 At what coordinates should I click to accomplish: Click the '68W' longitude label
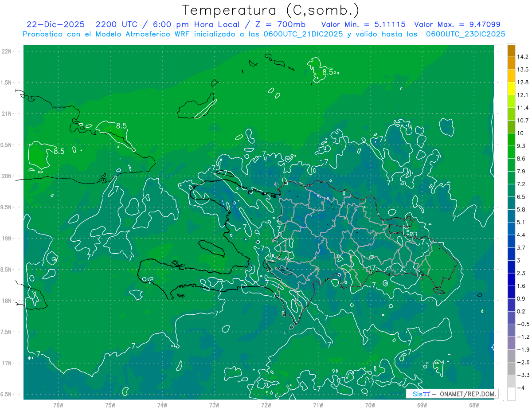[x=474, y=405]
